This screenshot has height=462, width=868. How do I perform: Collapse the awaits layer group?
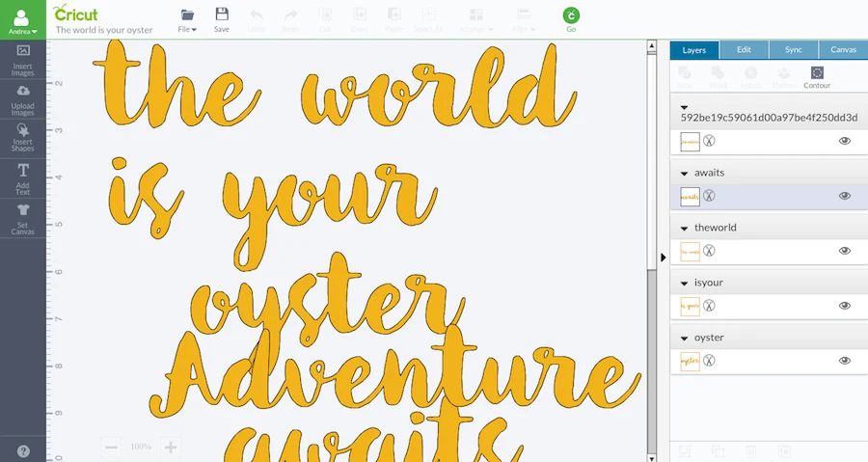pos(684,174)
